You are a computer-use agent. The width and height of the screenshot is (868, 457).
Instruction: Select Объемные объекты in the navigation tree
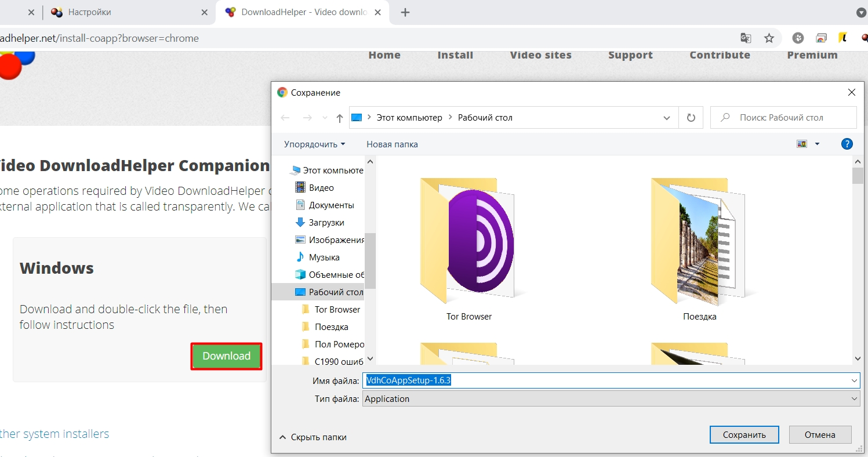pos(329,274)
